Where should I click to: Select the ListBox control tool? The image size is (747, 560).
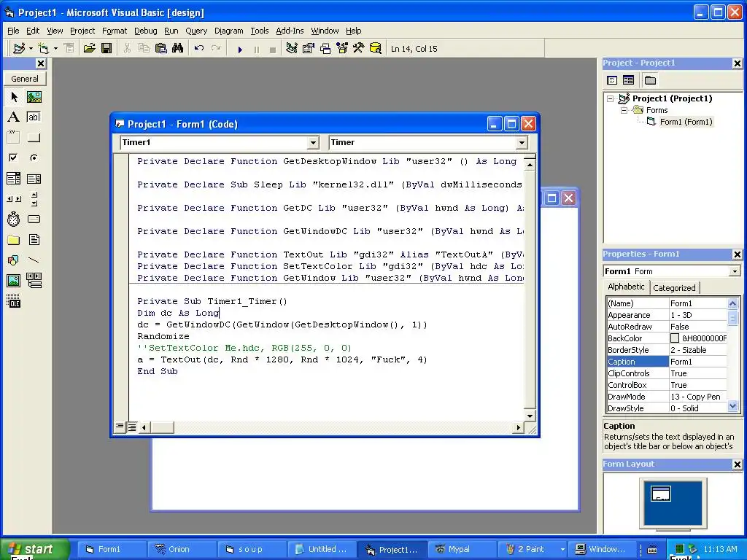(34, 179)
